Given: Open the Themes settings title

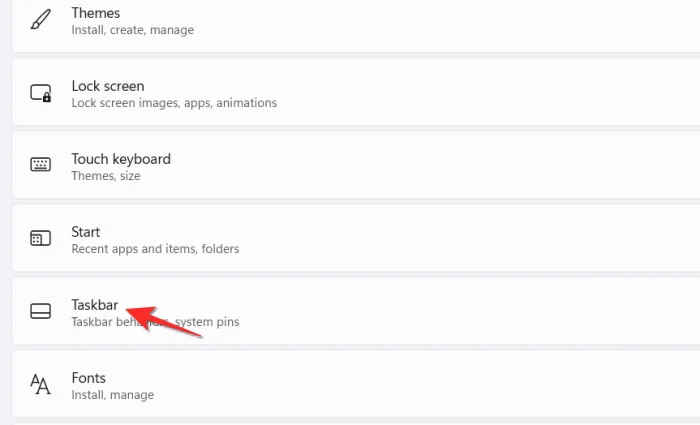Looking at the screenshot, I should [x=96, y=13].
